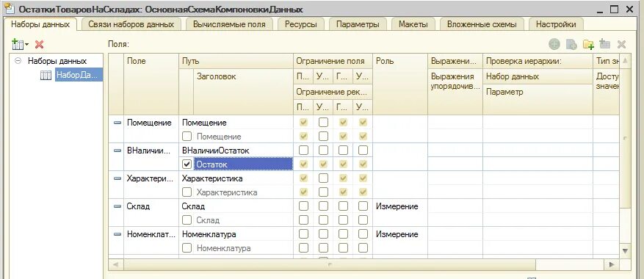The width and height of the screenshot is (644, 279).
Task: Collapse the ВНаличии... field row
Action: tap(117, 151)
